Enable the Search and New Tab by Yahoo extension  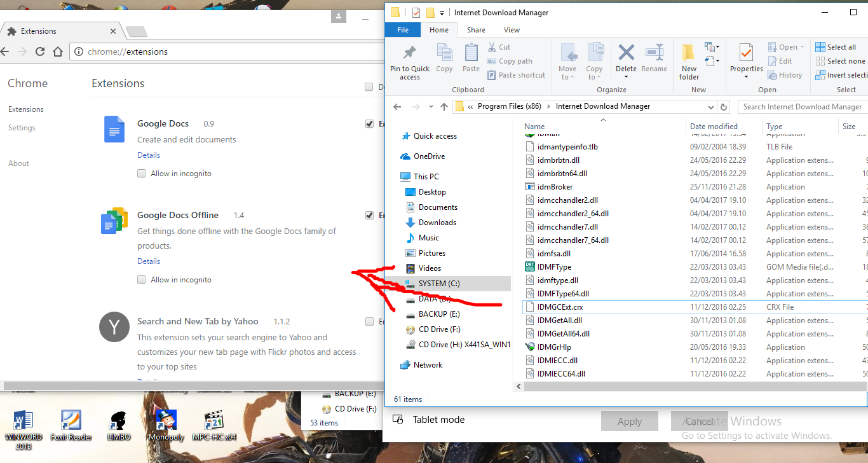tap(369, 322)
